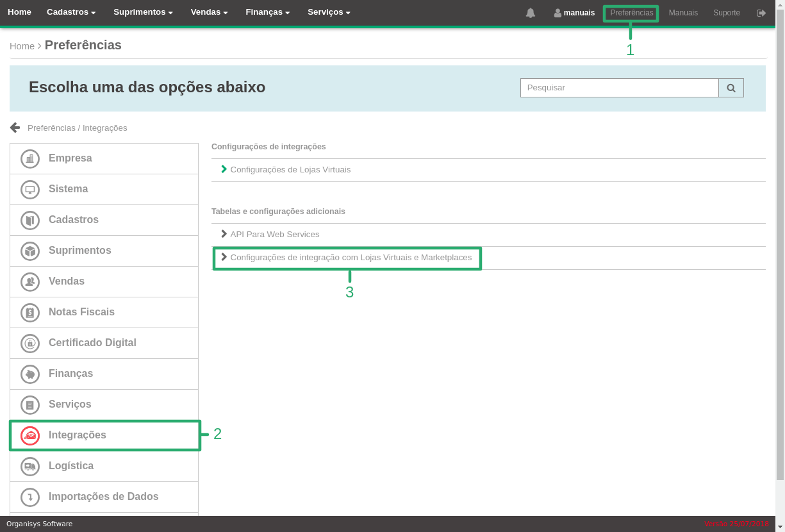Expand Configurações de Lojas Virtuais
The height and width of the screenshot is (532, 785).
pos(290,170)
